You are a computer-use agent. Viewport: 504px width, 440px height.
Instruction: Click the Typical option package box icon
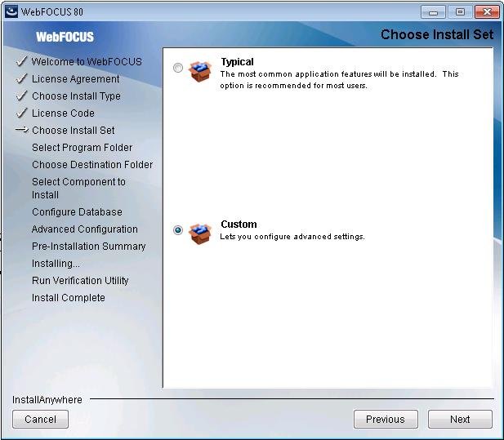(200, 71)
